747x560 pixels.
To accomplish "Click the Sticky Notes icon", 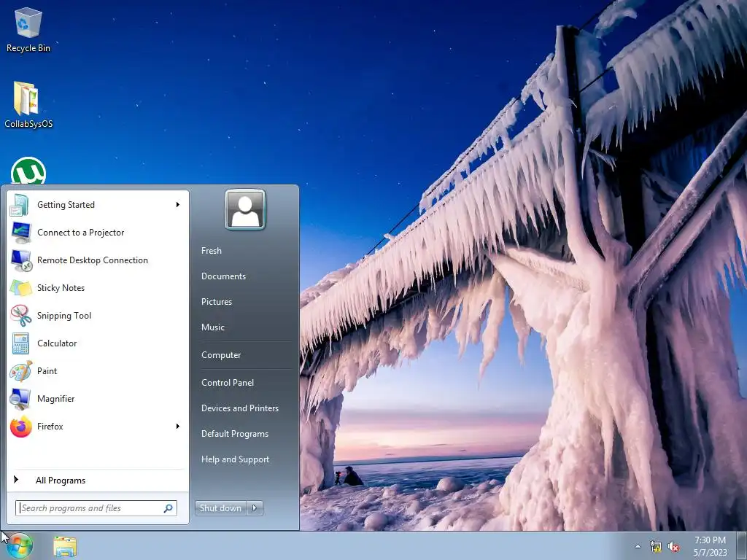I will [x=20, y=288].
